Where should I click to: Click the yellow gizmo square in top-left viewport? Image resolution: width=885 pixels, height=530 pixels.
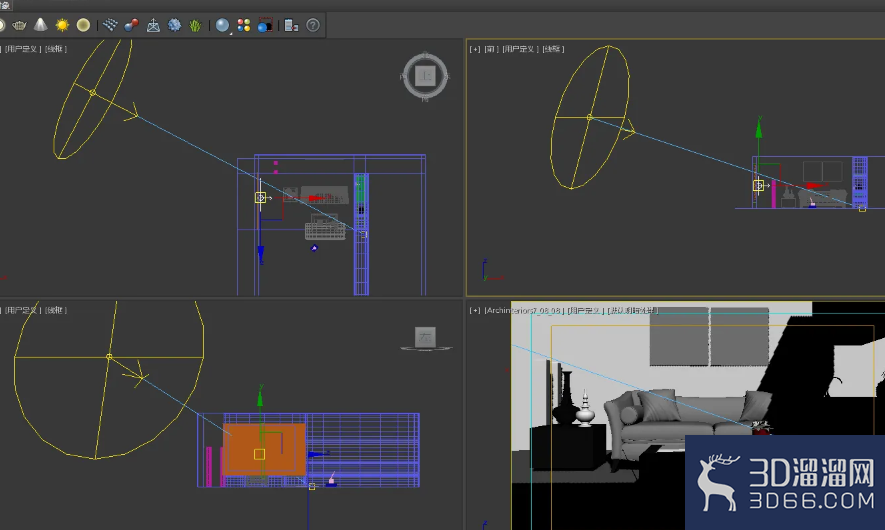coord(260,198)
